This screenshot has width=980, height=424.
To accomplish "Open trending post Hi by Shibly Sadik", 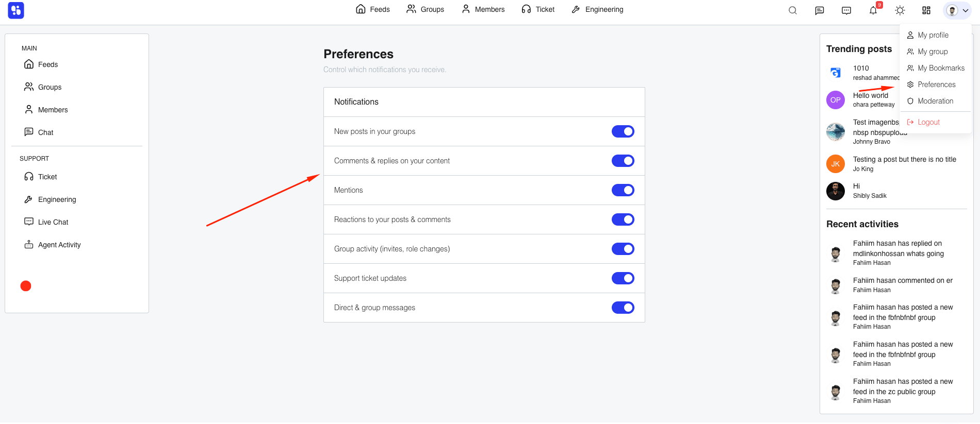I will click(856, 186).
